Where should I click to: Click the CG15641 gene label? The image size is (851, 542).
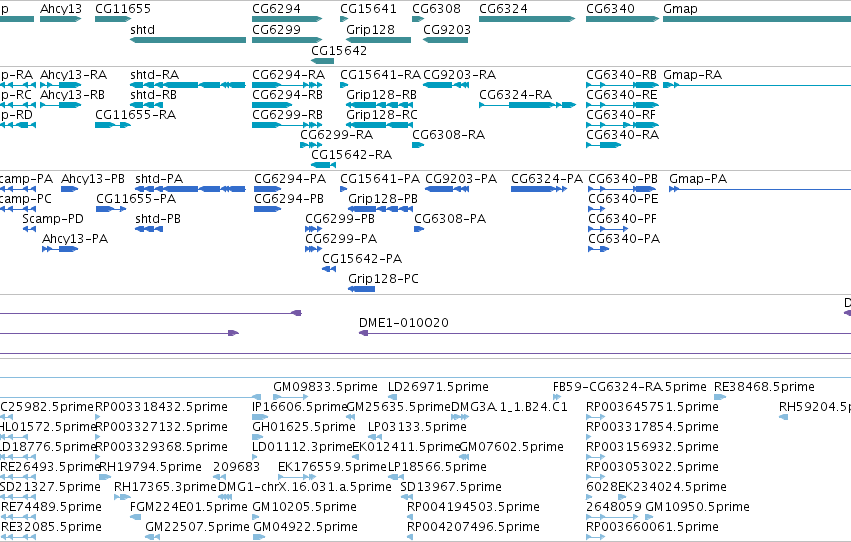click(369, 9)
